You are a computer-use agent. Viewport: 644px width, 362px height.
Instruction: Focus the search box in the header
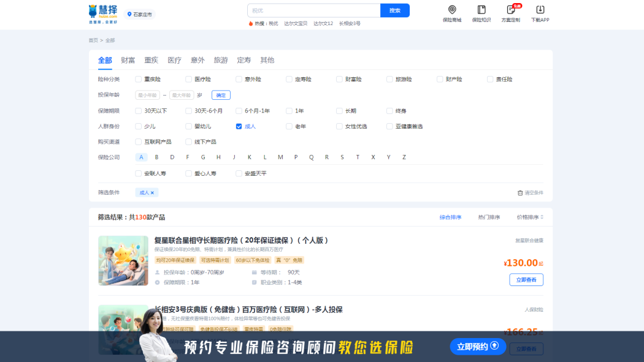(x=314, y=10)
